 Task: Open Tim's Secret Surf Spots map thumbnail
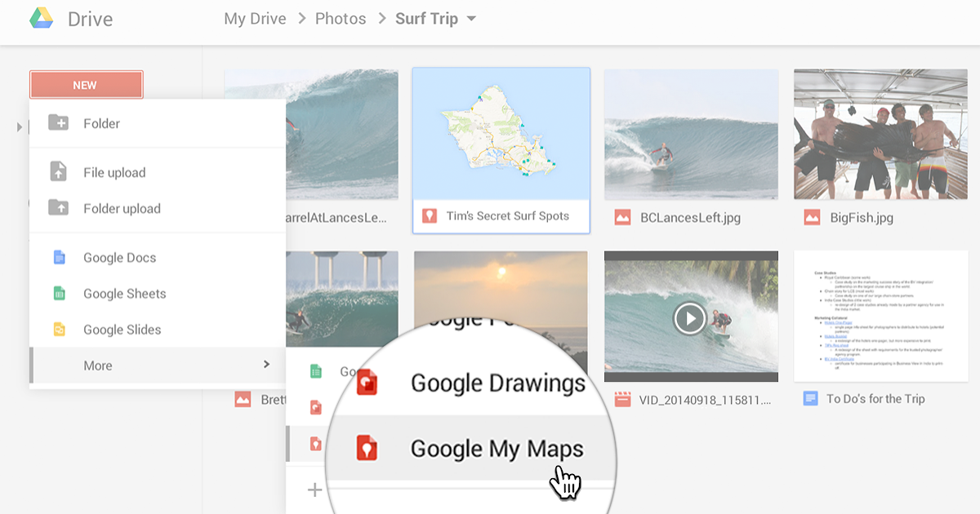pyautogui.click(x=501, y=134)
